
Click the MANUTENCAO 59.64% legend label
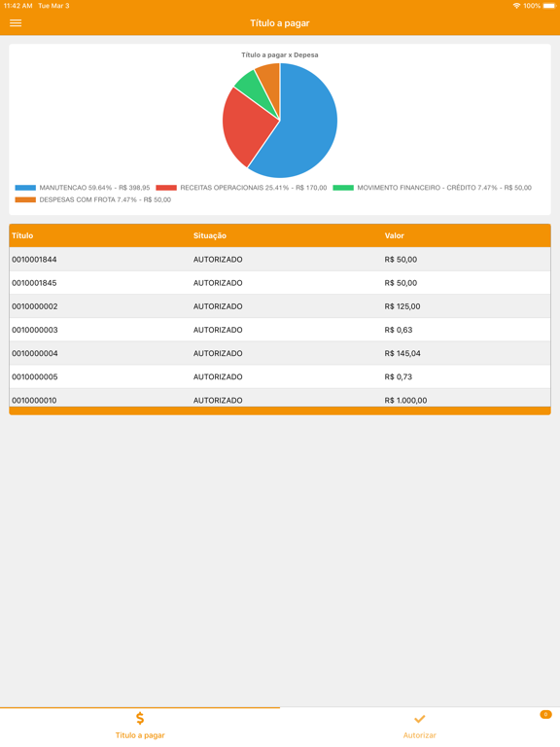94,188
